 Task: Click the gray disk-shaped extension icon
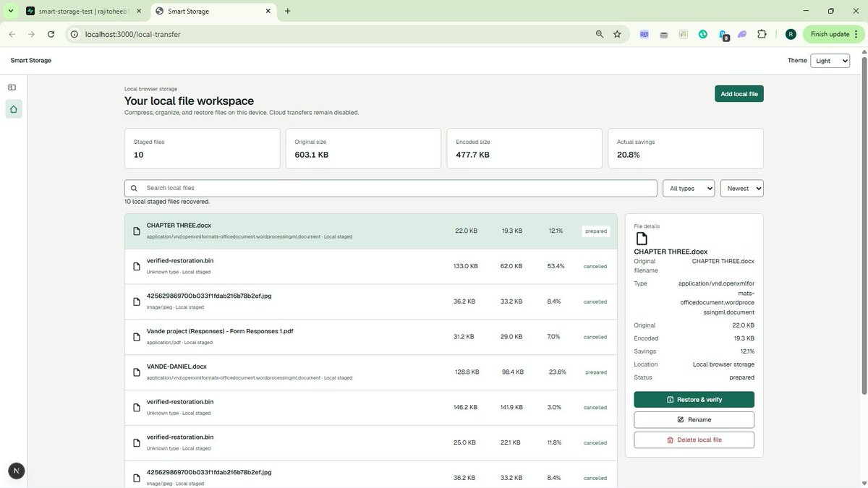tap(663, 34)
